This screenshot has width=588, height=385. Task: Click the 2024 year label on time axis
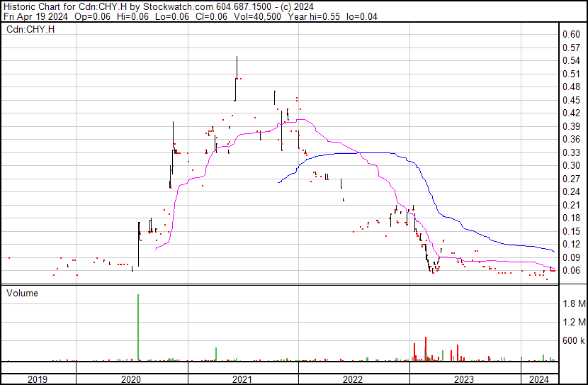(539, 379)
